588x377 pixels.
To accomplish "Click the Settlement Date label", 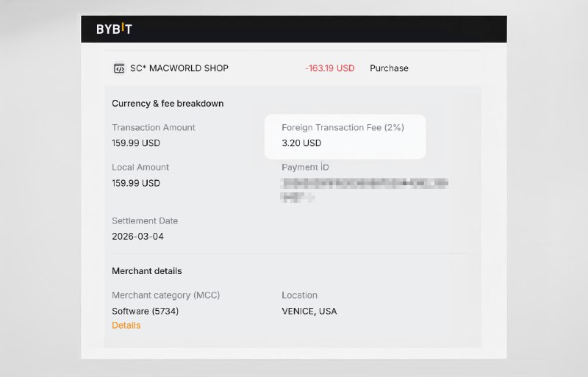I will point(145,221).
